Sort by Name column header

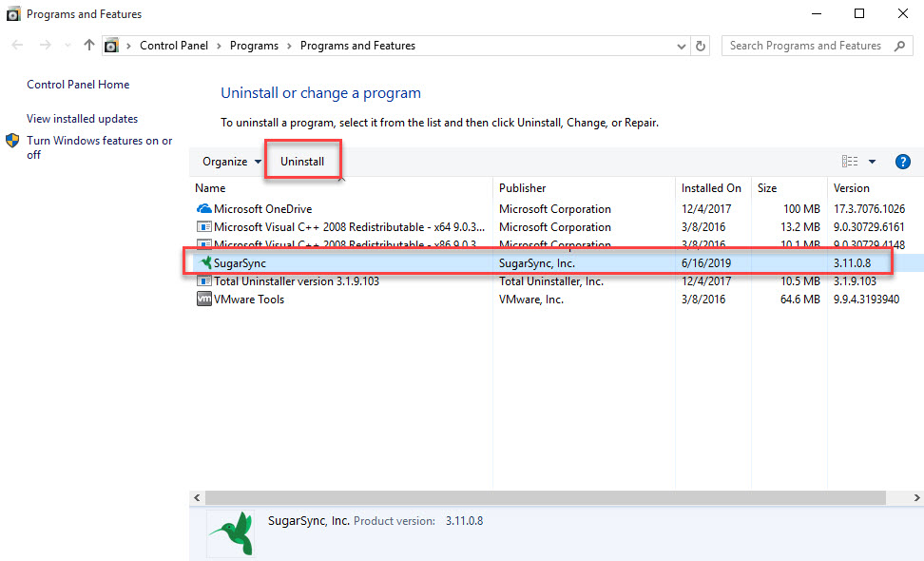tap(210, 188)
